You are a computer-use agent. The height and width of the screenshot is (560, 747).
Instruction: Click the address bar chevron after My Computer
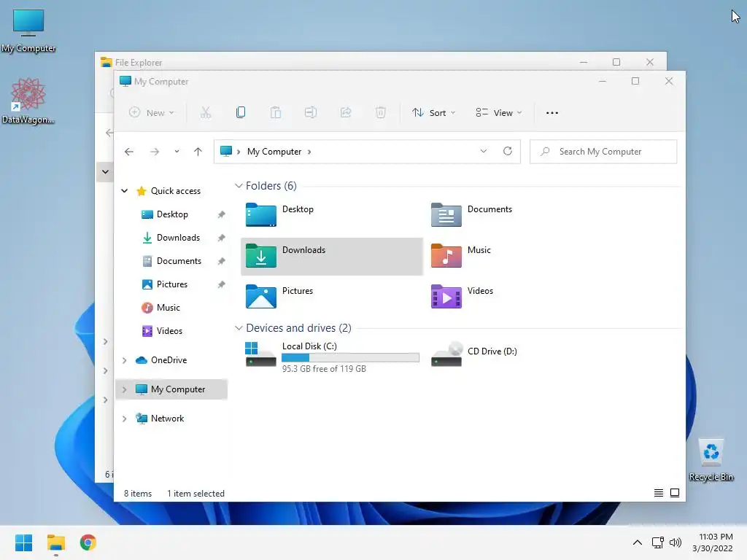click(x=309, y=152)
